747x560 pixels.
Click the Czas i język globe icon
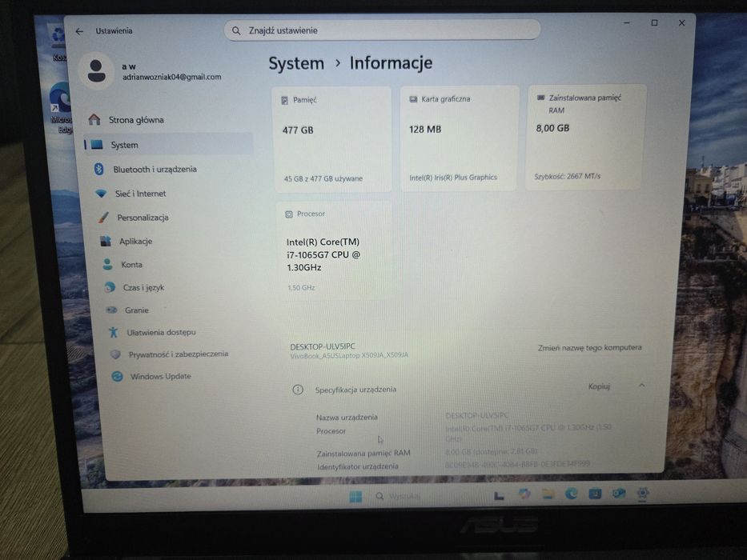pos(110,287)
